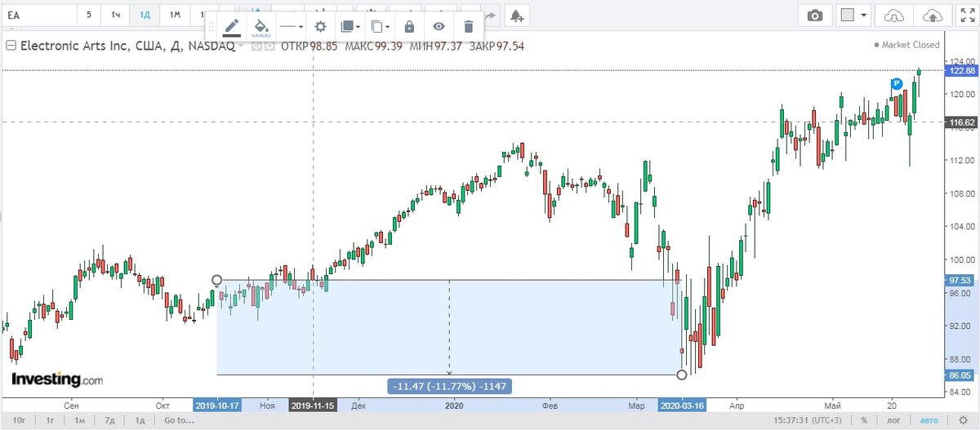This screenshot has width=980, height=430.
Task: Delete the drawing with trash icon
Action: tap(468, 26)
